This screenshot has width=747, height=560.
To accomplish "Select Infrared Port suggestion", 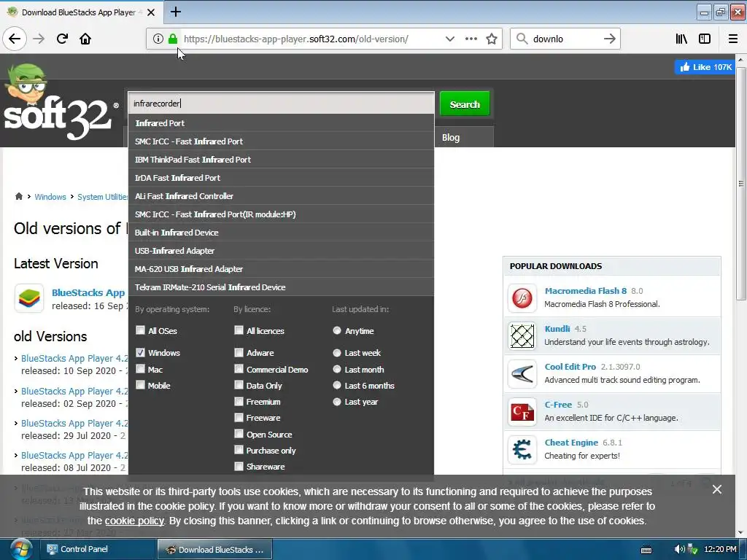I will [281, 122].
